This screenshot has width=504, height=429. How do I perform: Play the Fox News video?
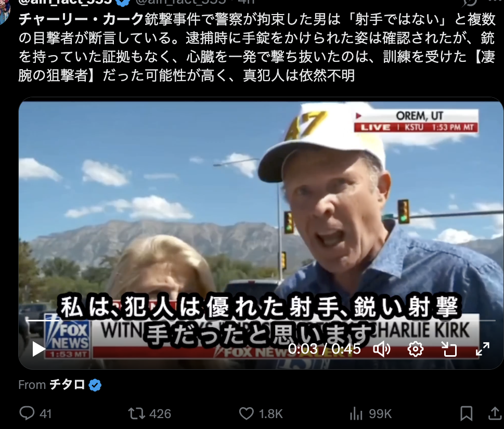(x=38, y=349)
